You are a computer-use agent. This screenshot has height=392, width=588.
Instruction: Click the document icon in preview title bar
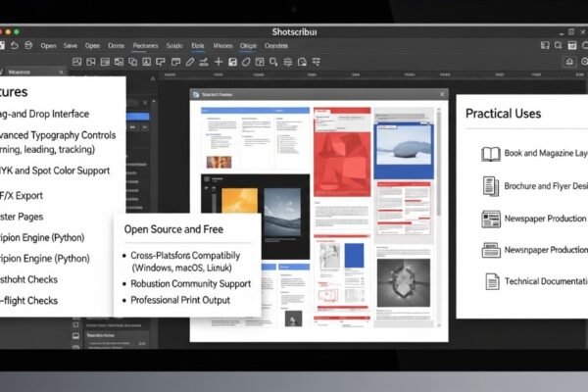tap(196, 94)
